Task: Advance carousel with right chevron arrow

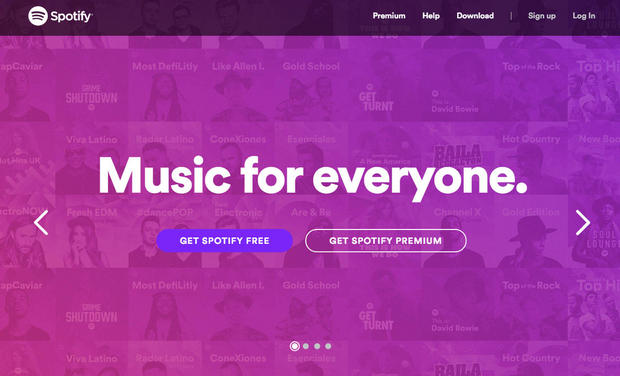Action: pyautogui.click(x=582, y=223)
